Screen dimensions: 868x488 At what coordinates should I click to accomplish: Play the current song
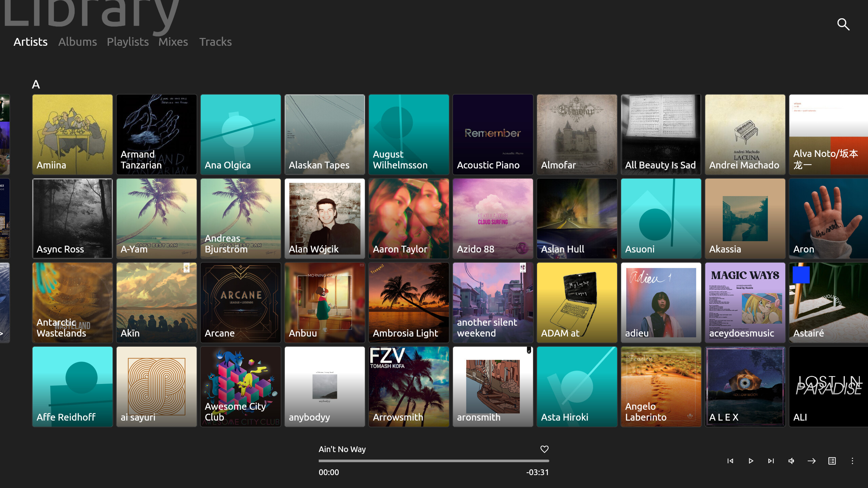coord(750,461)
